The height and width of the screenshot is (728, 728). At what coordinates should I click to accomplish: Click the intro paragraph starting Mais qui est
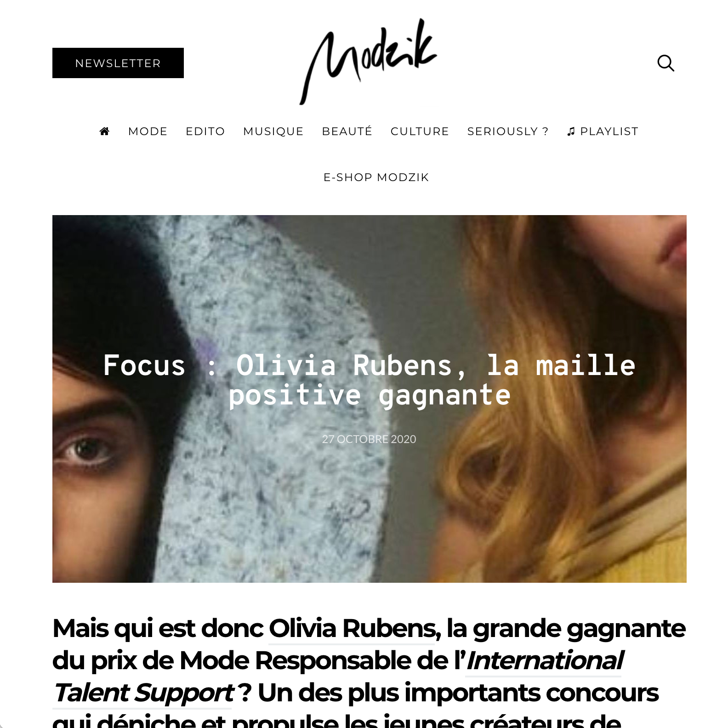370,672
